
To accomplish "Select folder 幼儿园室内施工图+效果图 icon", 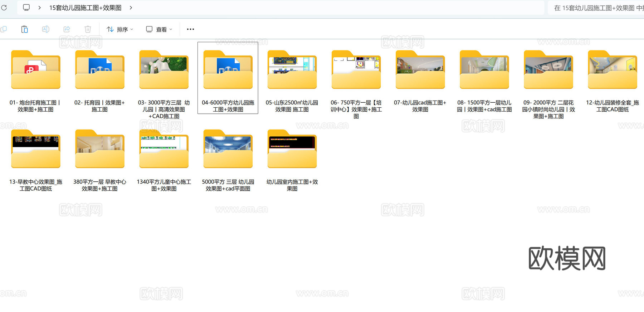I will pos(292,149).
